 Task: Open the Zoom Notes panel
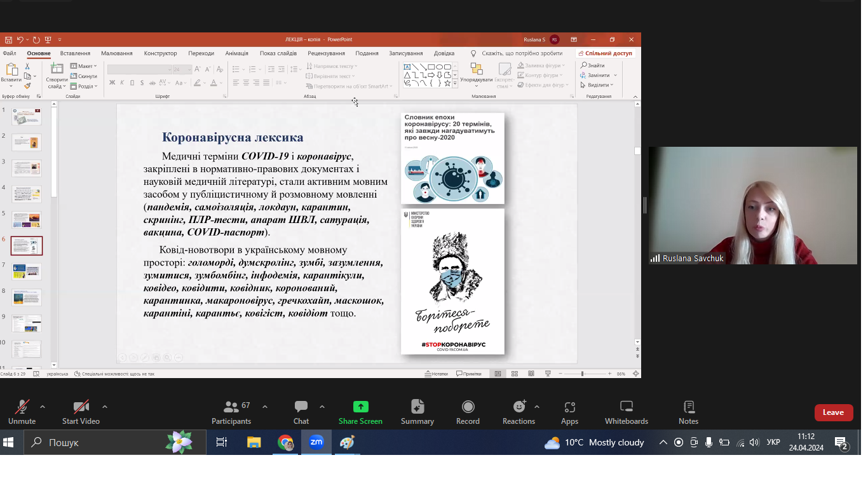[688, 412]
